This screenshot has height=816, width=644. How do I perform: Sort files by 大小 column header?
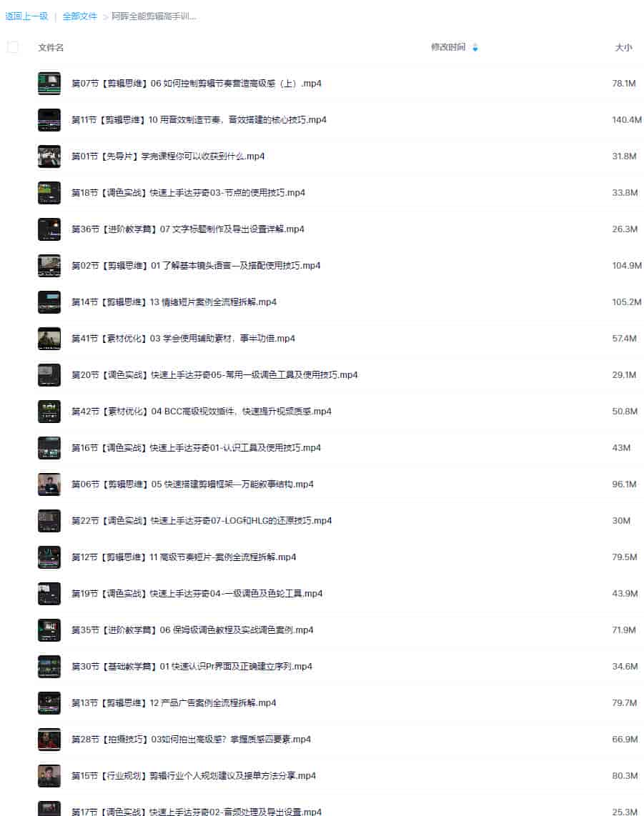pyautogui.click(x=623, y=47)
